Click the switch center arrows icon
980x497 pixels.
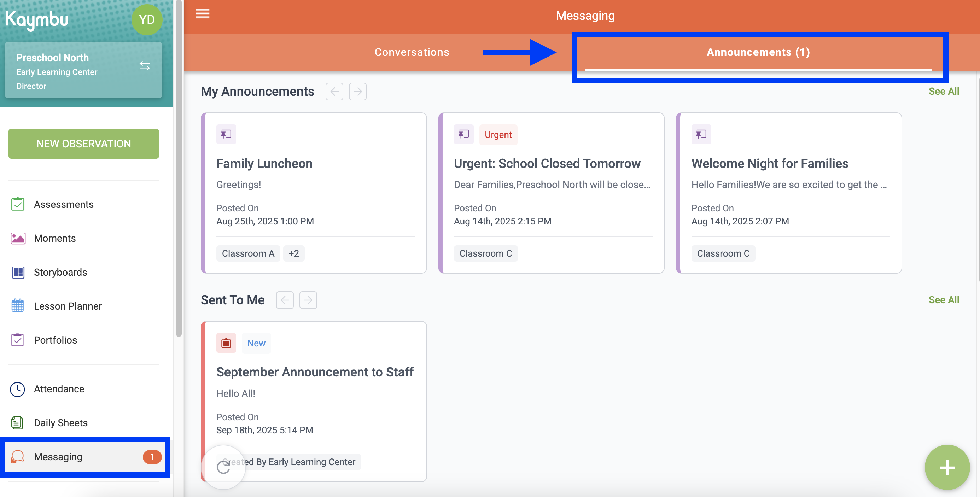tap(145, 66)
